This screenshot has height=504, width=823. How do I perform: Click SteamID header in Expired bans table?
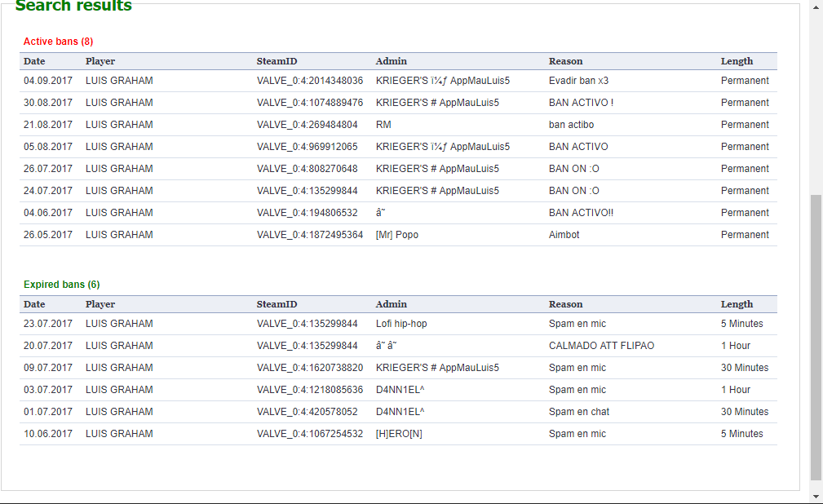pos(277,304)
